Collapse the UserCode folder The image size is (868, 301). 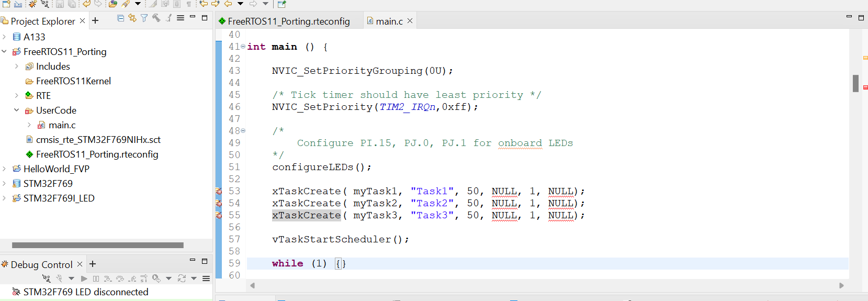17,110
